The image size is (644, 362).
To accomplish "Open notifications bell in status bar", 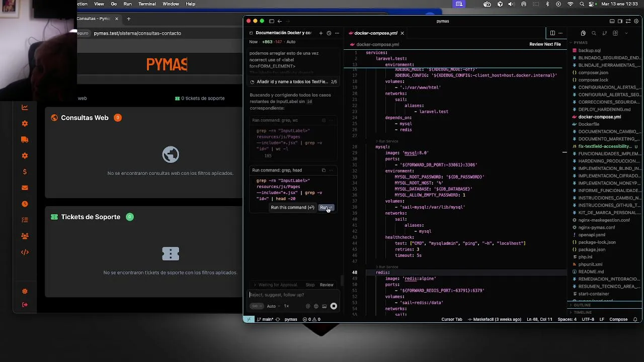I will click(x=635, y=319).
